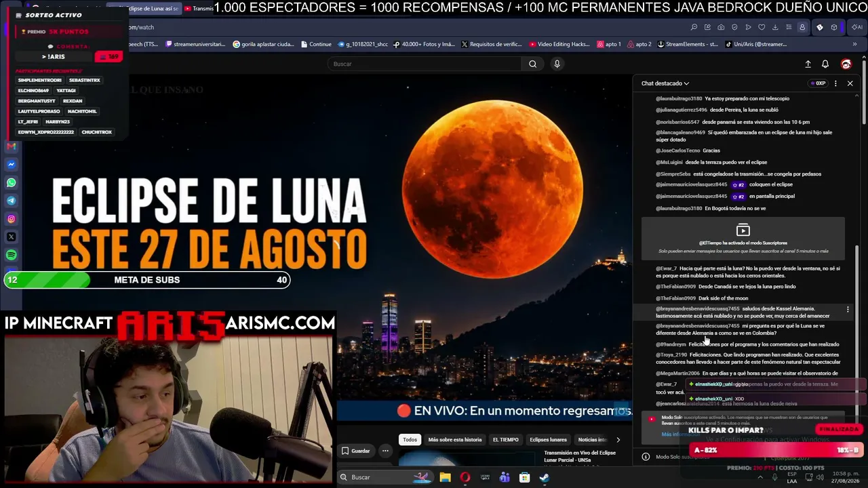Show more bookmarks with the double chevron

click(x=854, y=44)
